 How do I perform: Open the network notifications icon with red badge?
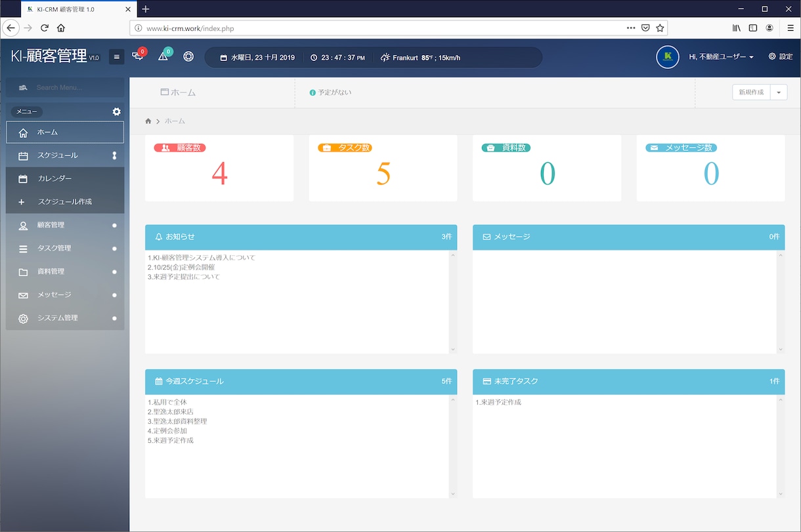pos(138,56)
